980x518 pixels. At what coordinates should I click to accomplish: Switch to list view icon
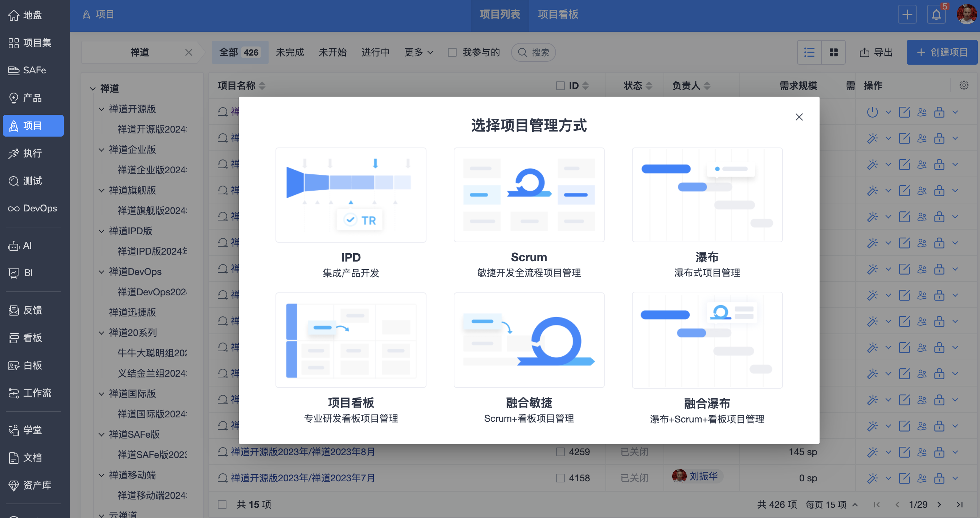click(x=809, y=52)
